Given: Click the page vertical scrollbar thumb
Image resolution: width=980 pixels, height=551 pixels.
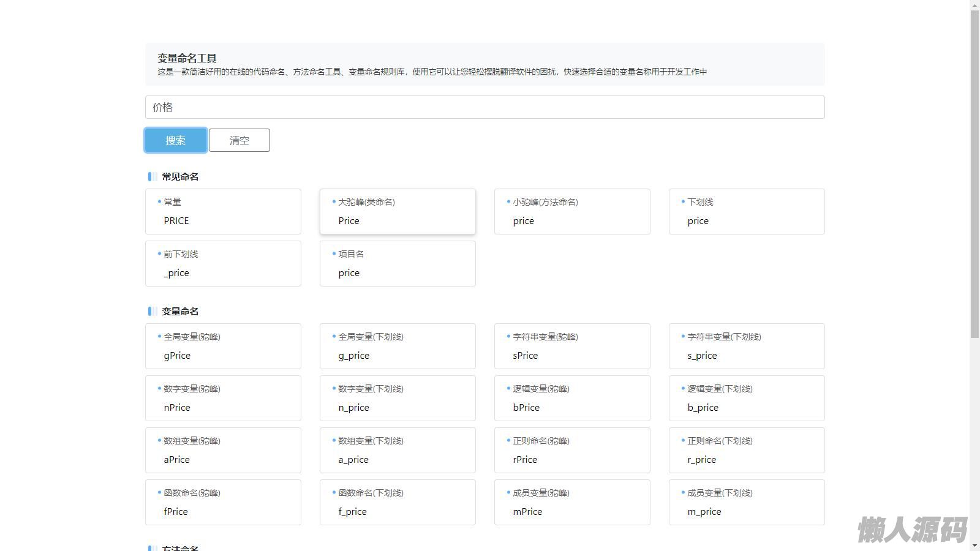Looking at the screenshot, I should coord(974,171).
